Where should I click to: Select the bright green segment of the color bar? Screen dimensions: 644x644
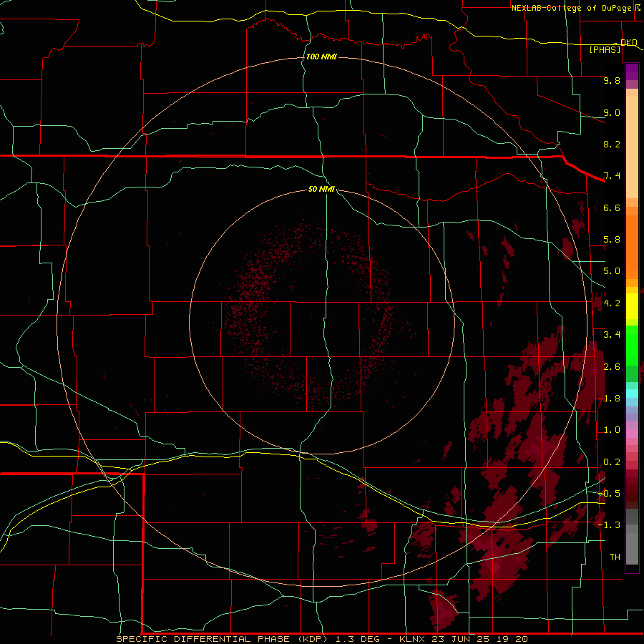[x=632, y=345]
